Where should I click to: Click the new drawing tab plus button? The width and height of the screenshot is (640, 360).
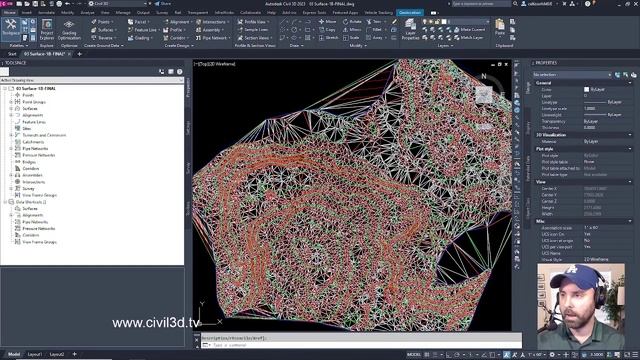tap(80, 54)
